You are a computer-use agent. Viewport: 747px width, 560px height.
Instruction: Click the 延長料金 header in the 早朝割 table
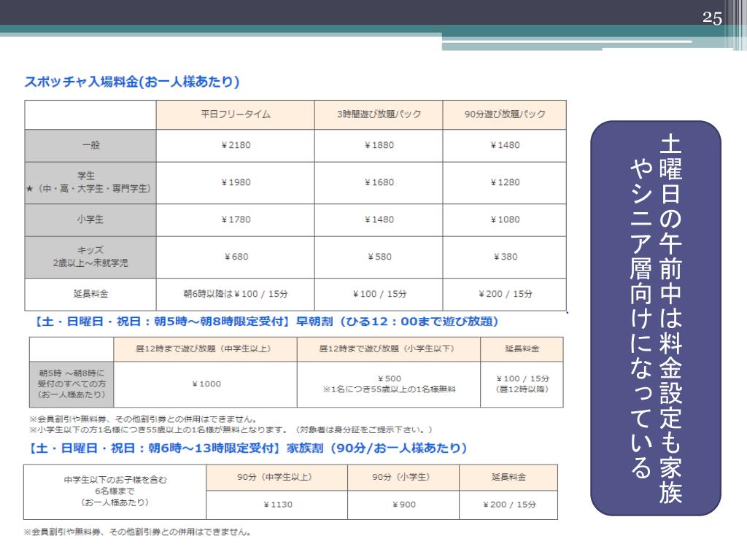tap(522, 349)
